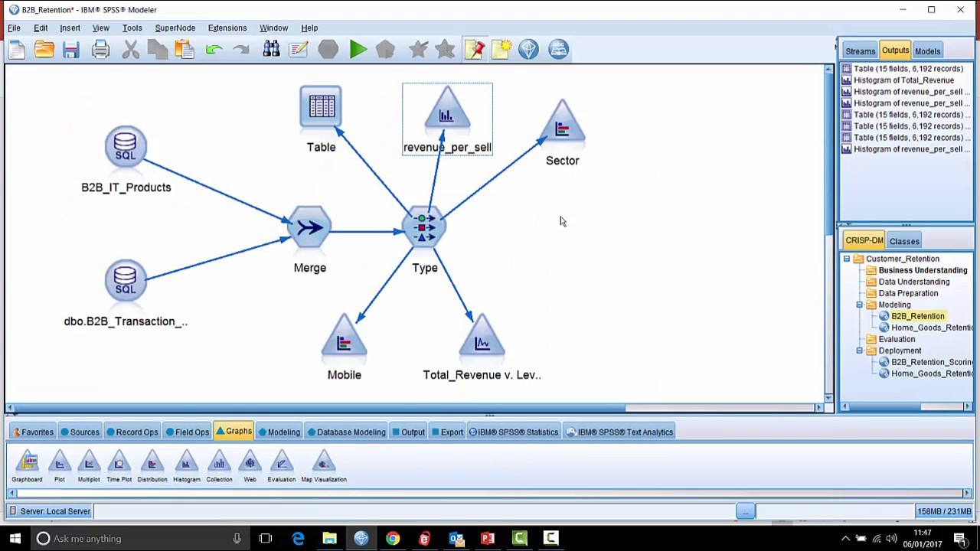Select B2B_Retention stream in Modeling folder
This screenshot has height=551, width=980.
click(917, 316)
